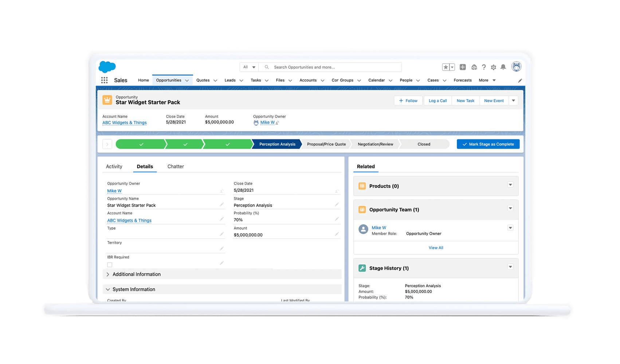This screenshot has width=620, height=364.
Task: Open the All search scope dropdown
Action: click(249, 67)
